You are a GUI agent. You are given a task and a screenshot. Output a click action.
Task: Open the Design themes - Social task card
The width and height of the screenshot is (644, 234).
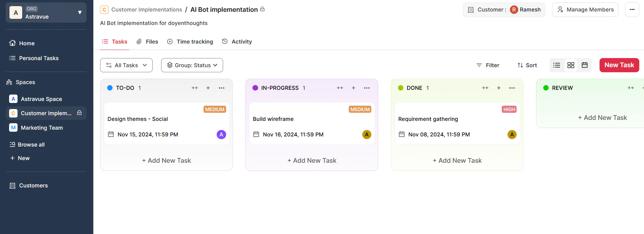click(167, 124)
